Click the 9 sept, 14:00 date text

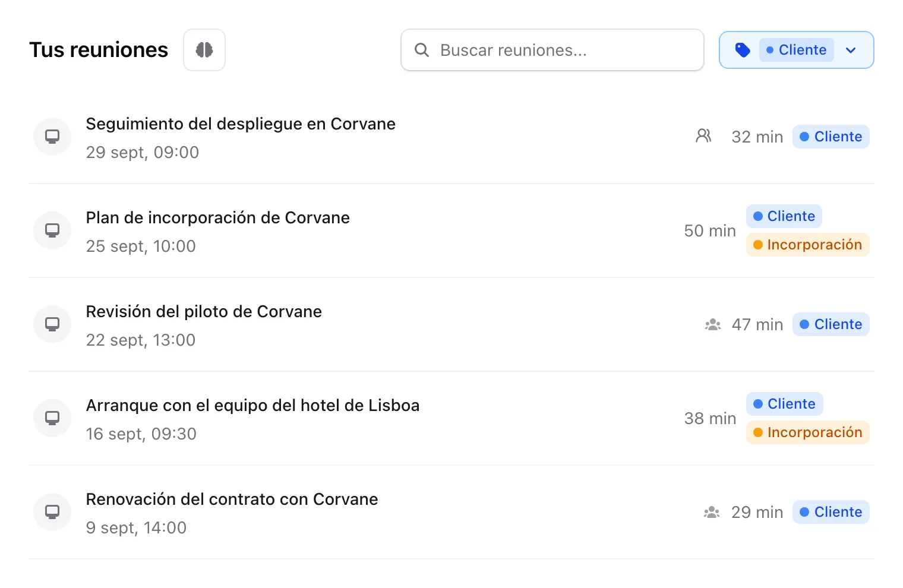tap(136, 528)
